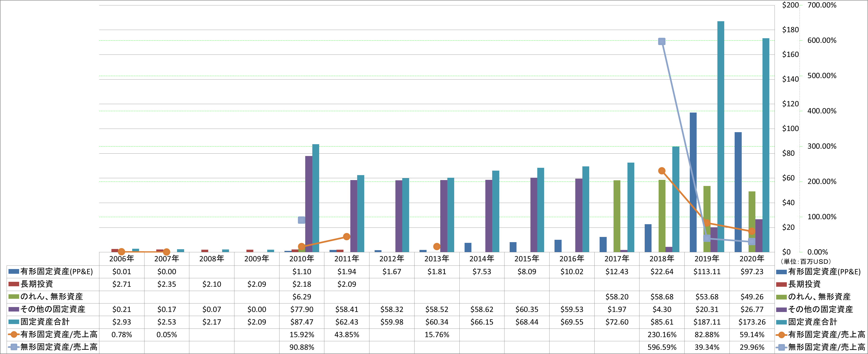Screen dimensions: 868x354
Task: Select the 0.78% cell under 2006年
Action: point(122,335)
